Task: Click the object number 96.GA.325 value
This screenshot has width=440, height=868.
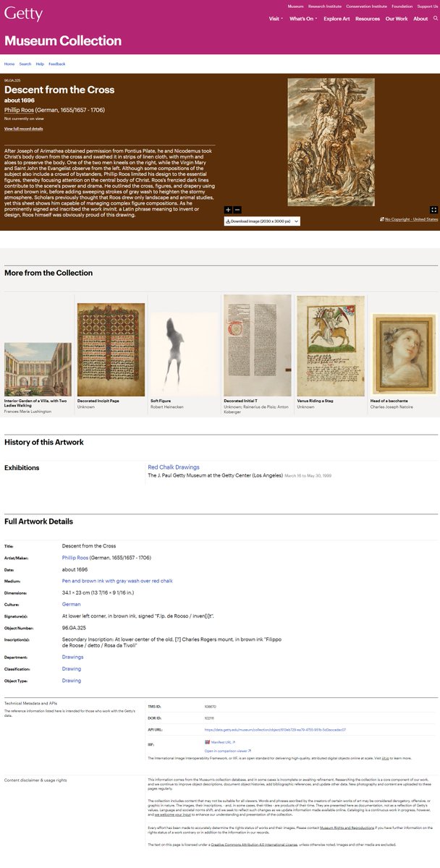Action: click(x=74, y=628)
